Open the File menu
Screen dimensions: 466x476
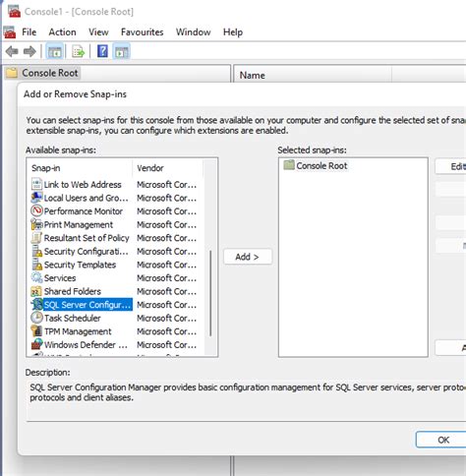(x=29, y=32)
